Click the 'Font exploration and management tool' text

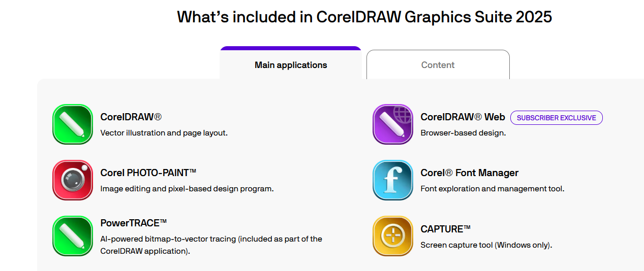tap(493, 189)
